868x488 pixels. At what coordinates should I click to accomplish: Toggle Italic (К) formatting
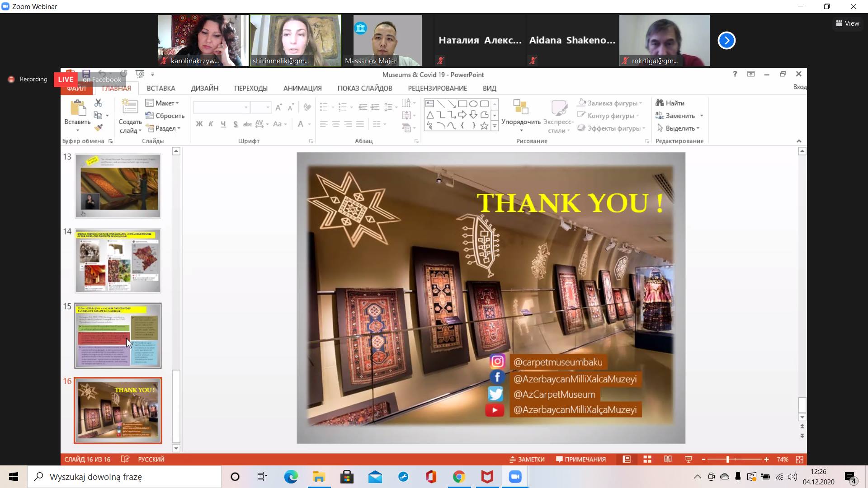[211, 124]
